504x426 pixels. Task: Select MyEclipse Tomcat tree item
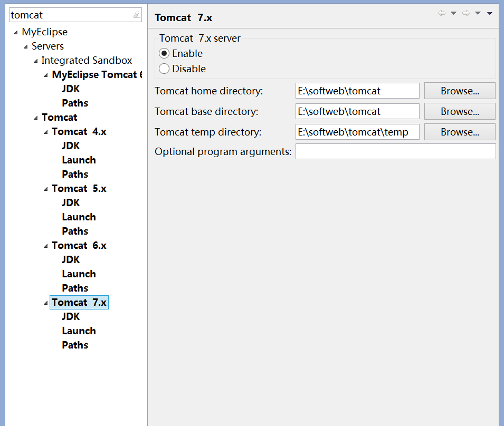97,75
